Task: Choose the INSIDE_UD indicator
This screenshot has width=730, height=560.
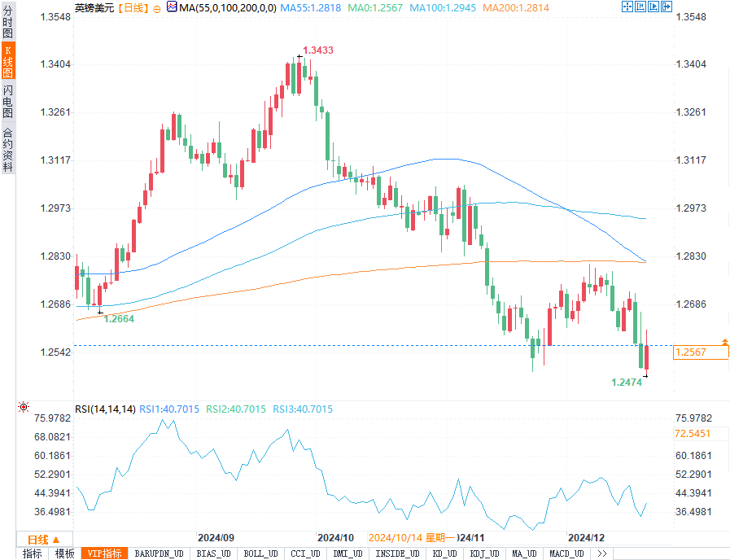Action: click(x=398, y=553)
